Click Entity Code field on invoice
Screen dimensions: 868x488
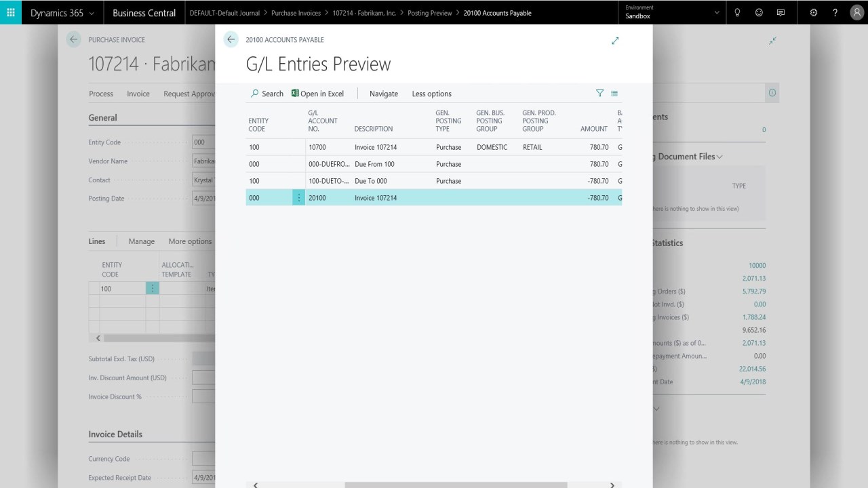(203, 142)
